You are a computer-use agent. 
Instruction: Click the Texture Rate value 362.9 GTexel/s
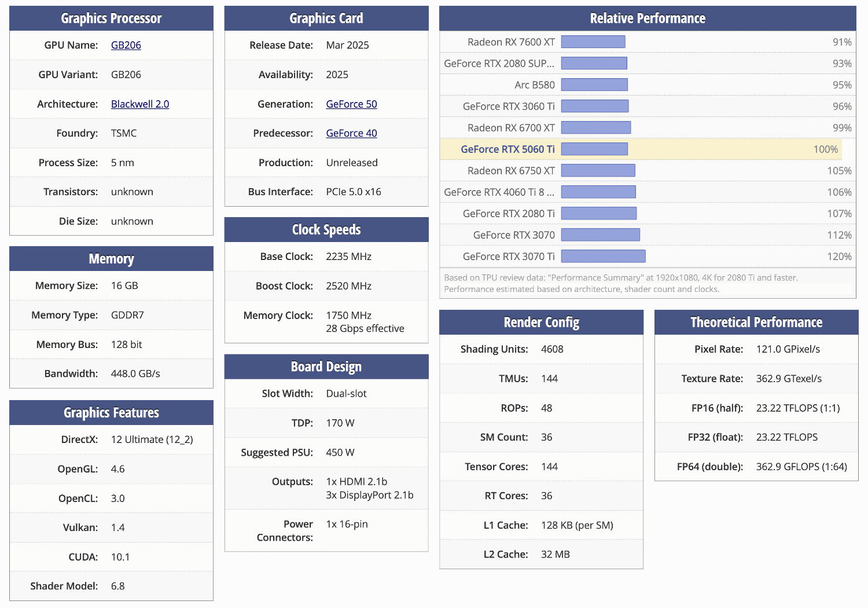[x=789, y=379]
